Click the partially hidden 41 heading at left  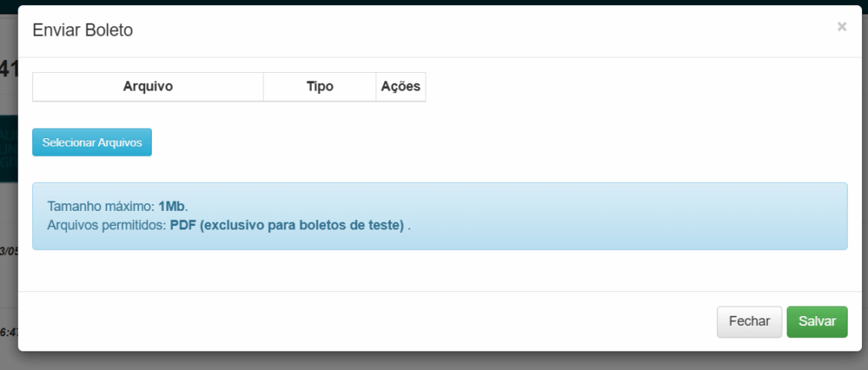[8, 69]
